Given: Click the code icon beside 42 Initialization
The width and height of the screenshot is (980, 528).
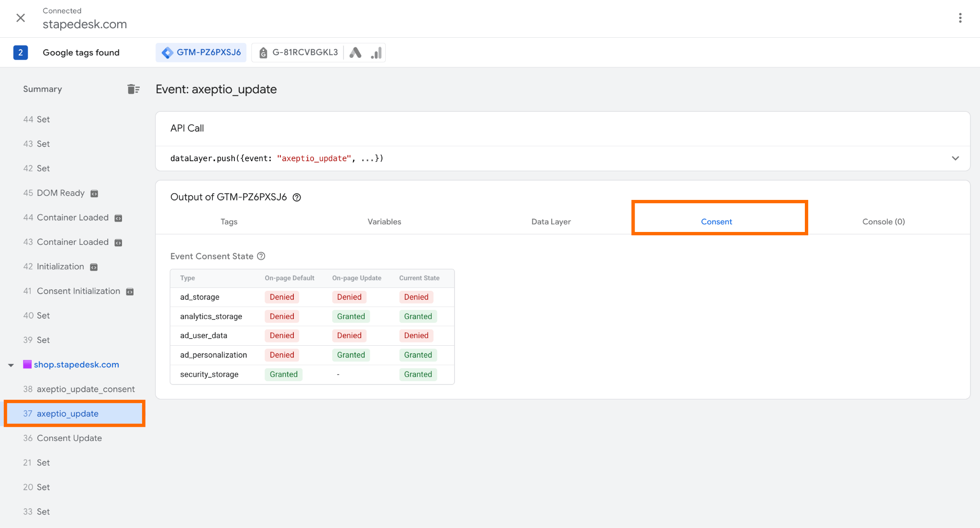Looking at the screenshot, I should (x=94, y=267).
